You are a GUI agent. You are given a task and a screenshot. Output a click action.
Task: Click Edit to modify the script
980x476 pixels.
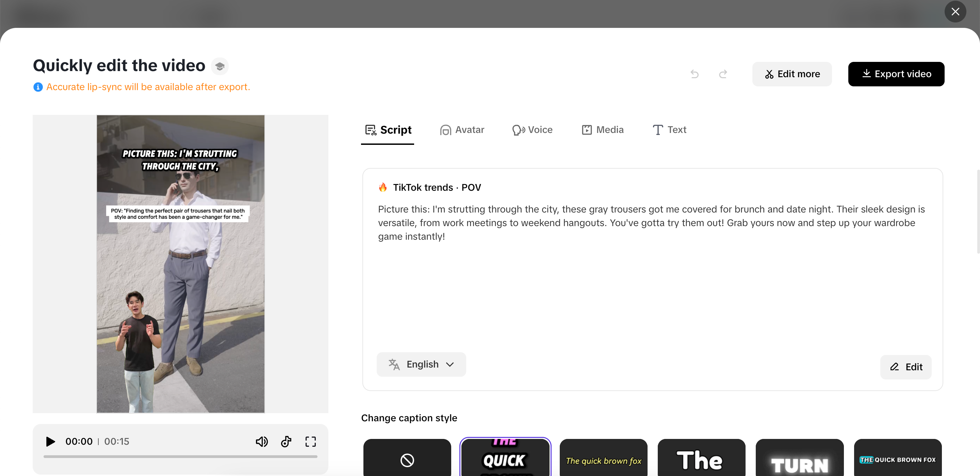(x=906, y=367)
